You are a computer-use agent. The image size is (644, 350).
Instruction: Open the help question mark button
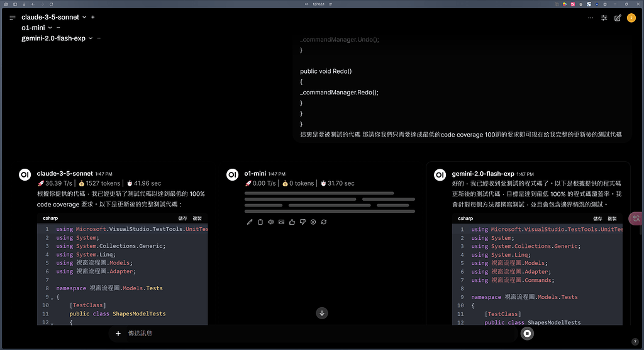pyautogui.click(x=635, y=342)
